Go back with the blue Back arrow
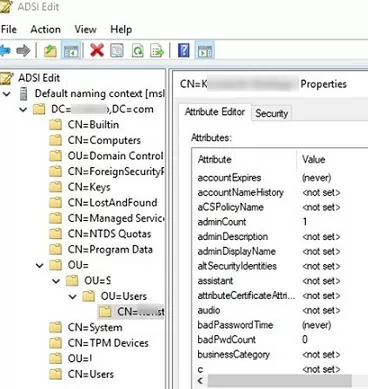368x389 pixels. [5, 51]
